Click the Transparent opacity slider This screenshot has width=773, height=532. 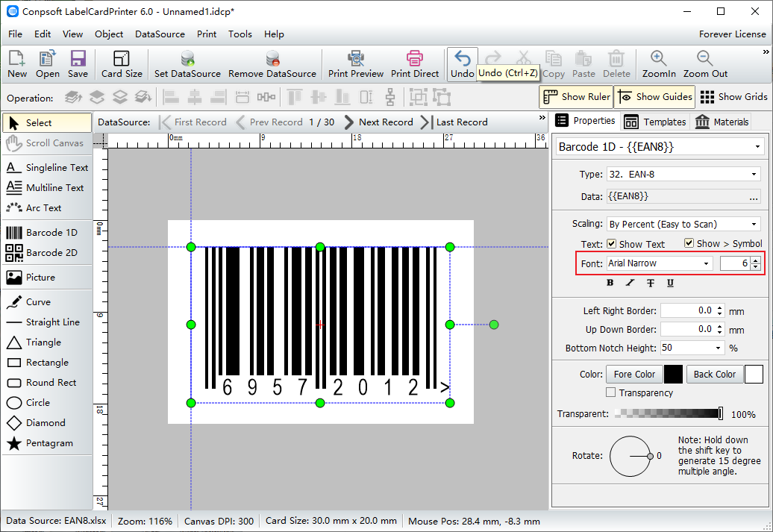point(669,413)
